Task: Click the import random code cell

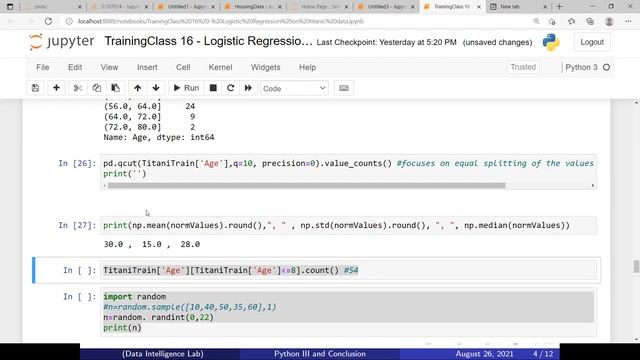Action: [x=349, y=312]
